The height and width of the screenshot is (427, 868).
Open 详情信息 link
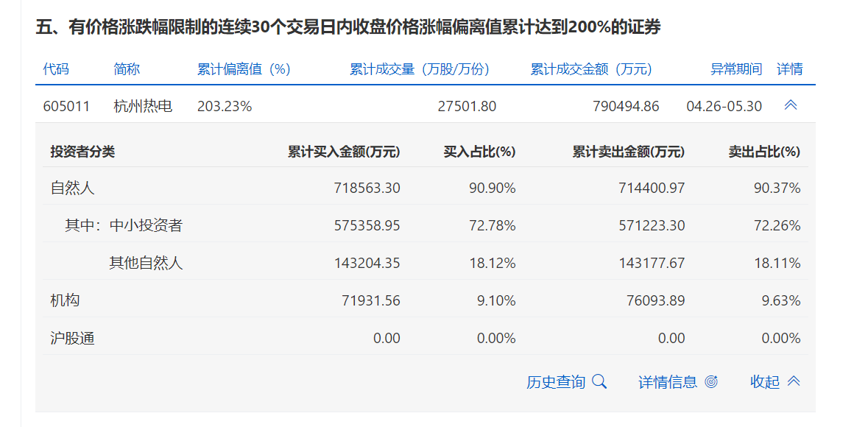[x=668, y=381]
